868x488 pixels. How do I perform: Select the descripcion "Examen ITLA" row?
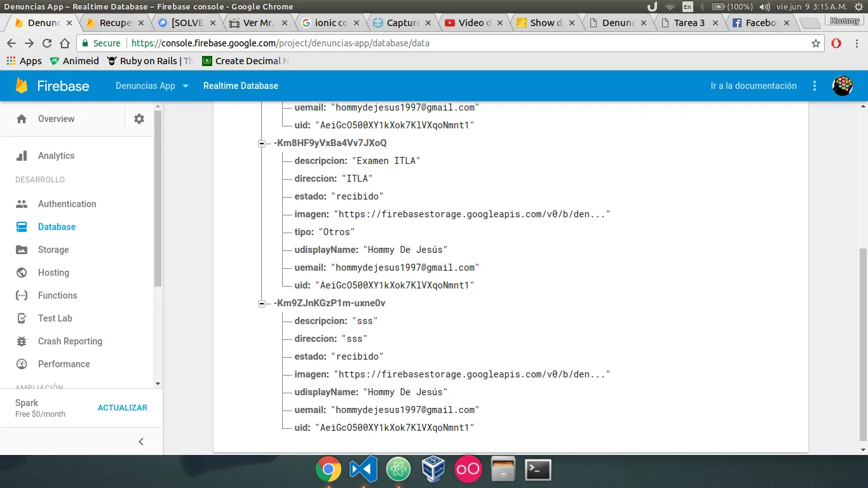click(x=357, y=161)
